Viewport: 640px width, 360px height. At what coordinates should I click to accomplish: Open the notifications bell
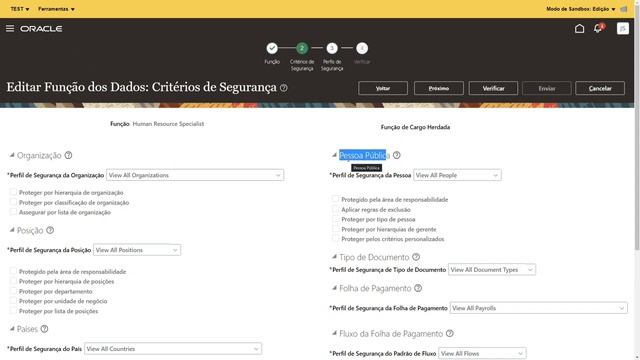[x=598, y=28]
